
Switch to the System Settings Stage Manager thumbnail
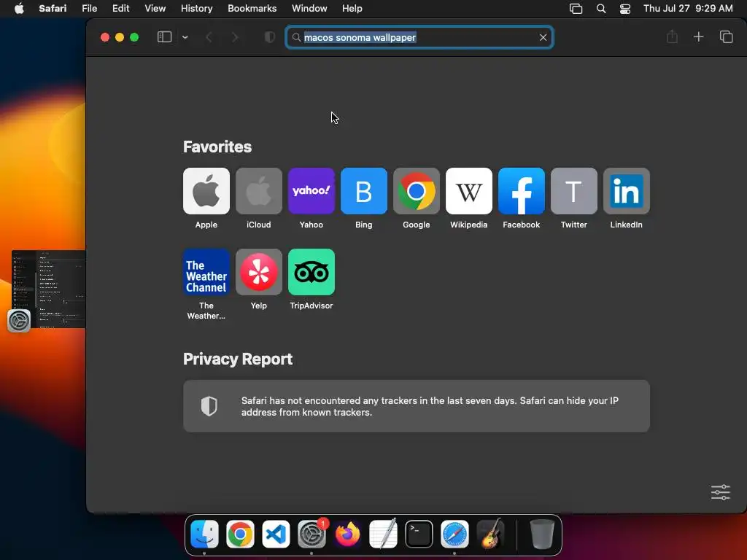coord(49,289)
